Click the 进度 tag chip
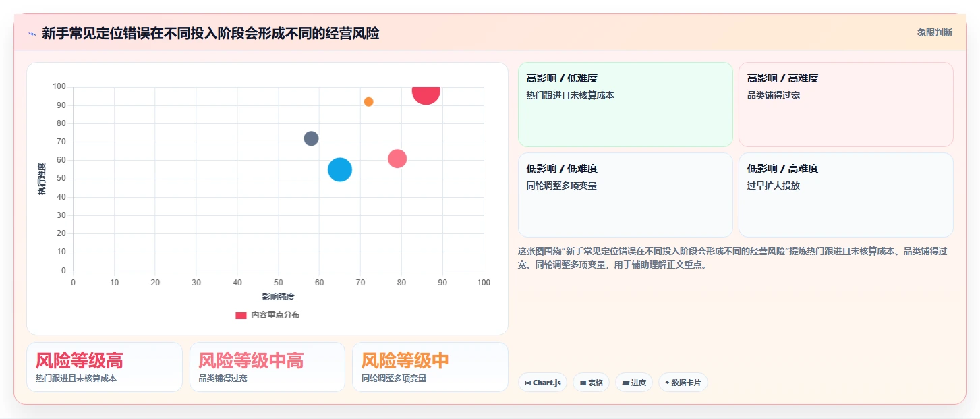 coord(633,383)
